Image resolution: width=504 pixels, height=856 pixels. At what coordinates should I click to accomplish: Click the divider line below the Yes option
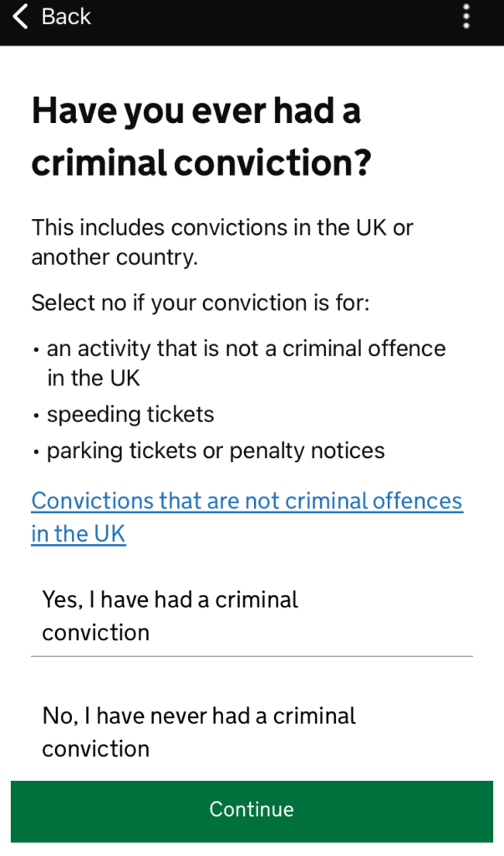252,656
